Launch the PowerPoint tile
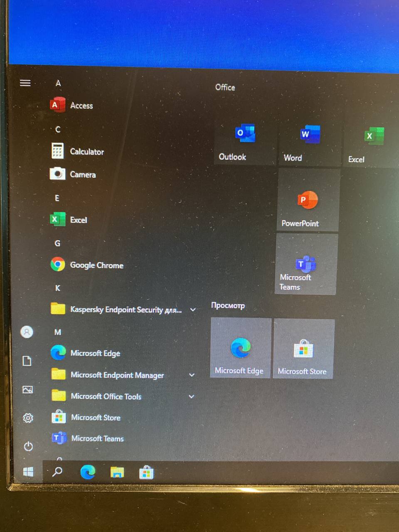This screenshot has width=399, height=532. pyautogui.click(x=308, y=200)
